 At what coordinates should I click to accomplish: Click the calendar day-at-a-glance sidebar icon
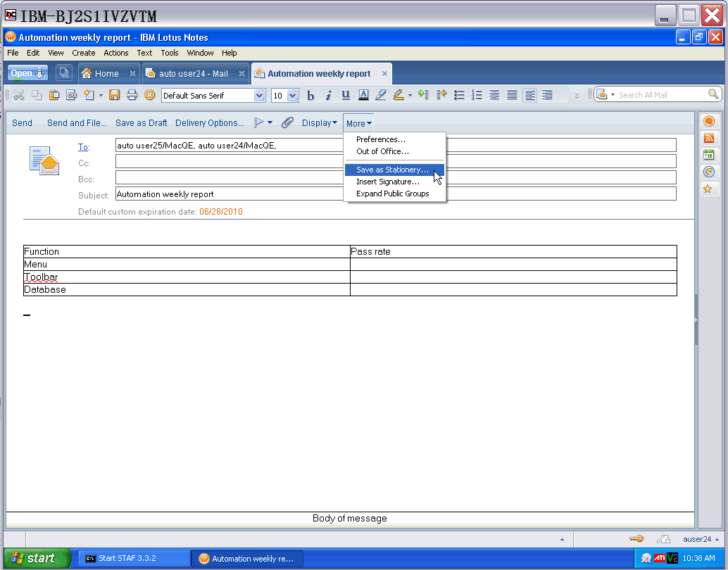click(708, 155)
